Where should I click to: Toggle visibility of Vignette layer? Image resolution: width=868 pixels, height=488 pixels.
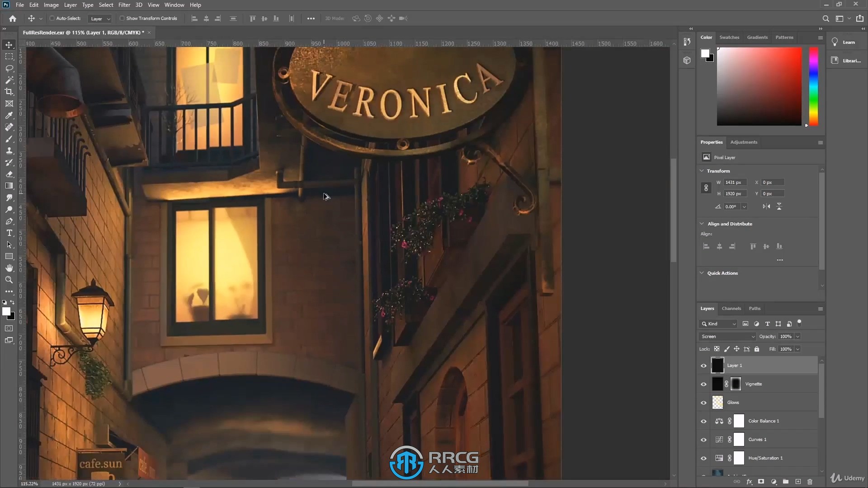click(x=703, y=384)
